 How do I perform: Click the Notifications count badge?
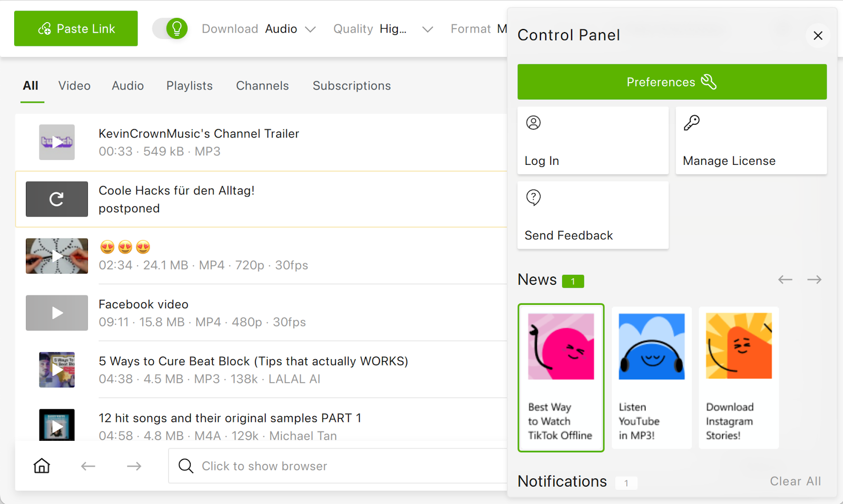[626, 483]
